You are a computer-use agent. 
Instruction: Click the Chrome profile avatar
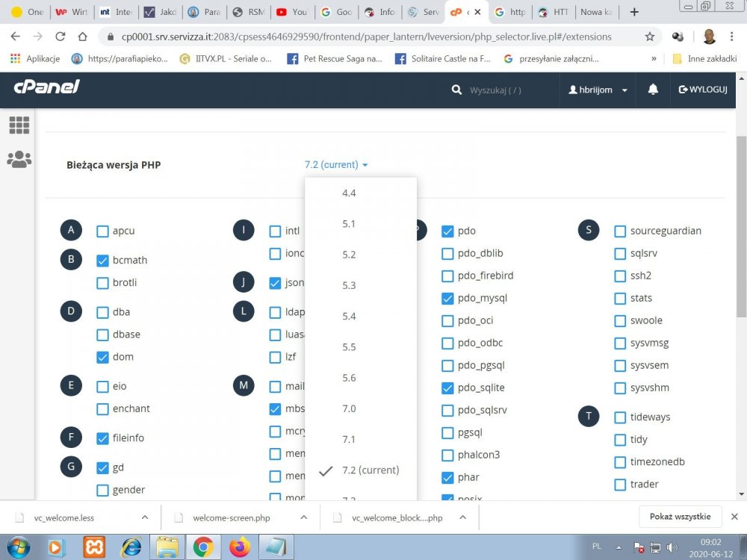709,37
